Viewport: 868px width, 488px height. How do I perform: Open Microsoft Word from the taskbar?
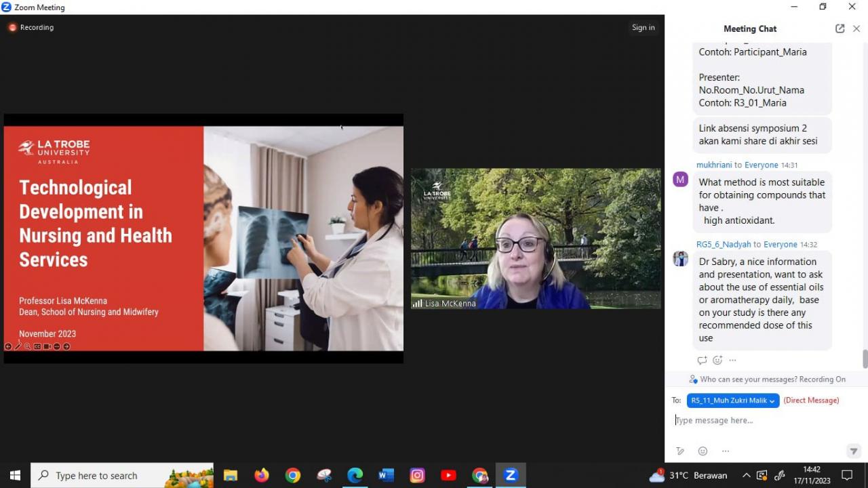[x=386, y=475]
